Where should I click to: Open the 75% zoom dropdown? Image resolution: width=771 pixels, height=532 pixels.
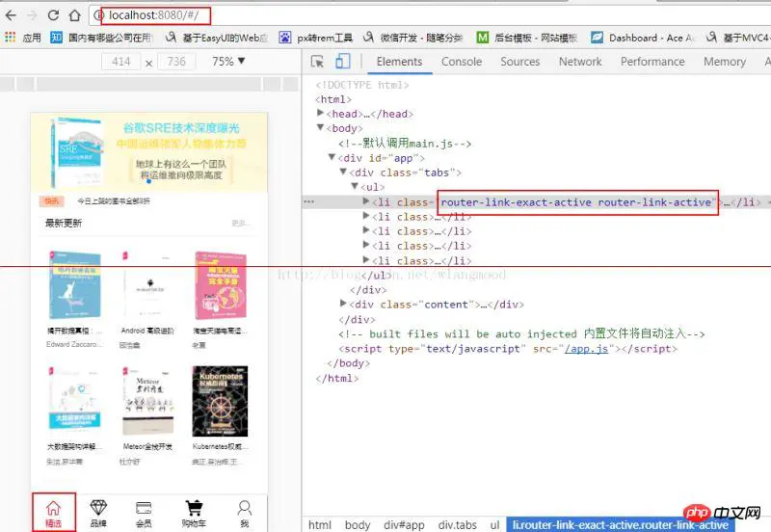pyautogui.click(x=228, y=62)
